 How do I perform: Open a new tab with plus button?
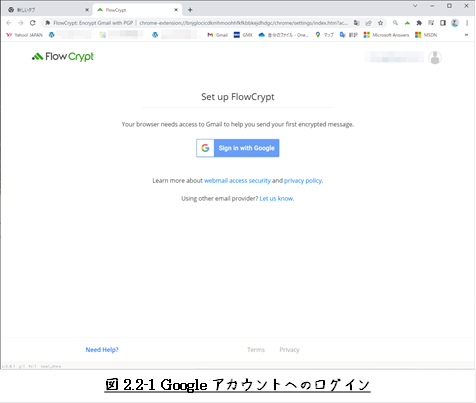[190, 10]
